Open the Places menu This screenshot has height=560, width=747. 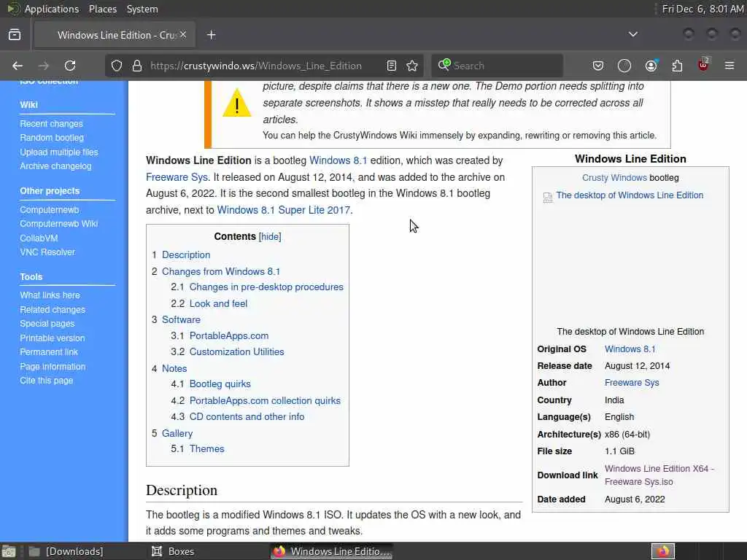pyautogui.click(x=102, y=9)
